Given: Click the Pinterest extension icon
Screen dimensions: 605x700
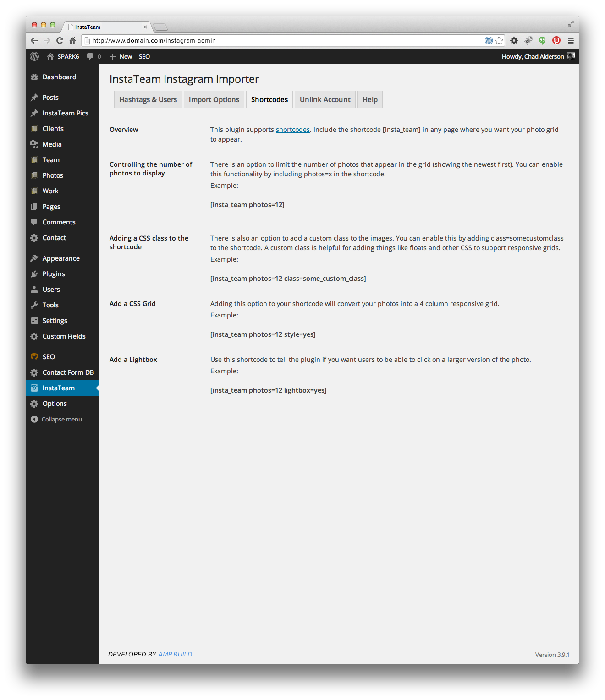Looking at the screenshot, I should pyautogui.click(x=556, y=40).
